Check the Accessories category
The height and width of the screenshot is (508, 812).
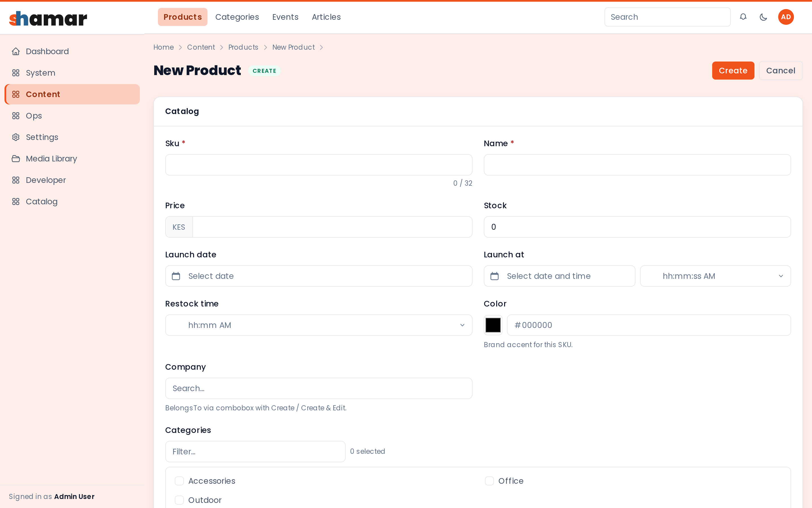pos(179,481)
